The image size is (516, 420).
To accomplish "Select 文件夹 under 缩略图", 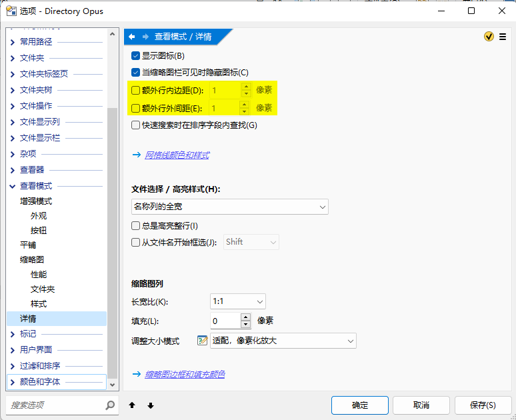I will pos(43,289).
